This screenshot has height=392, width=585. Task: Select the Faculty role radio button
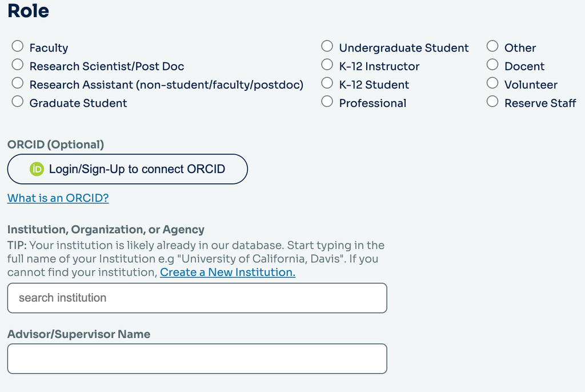[18, 46]
